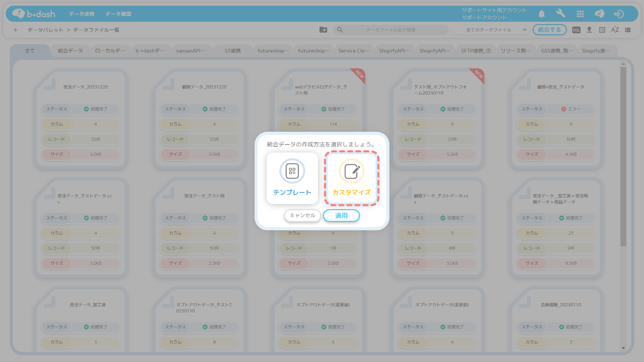Click the 統合する button
644x362 pixels.
[x=549, y=30]
